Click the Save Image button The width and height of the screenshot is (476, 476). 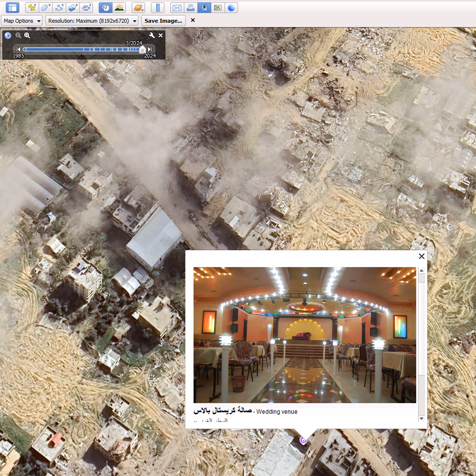[x=163, y=21]
